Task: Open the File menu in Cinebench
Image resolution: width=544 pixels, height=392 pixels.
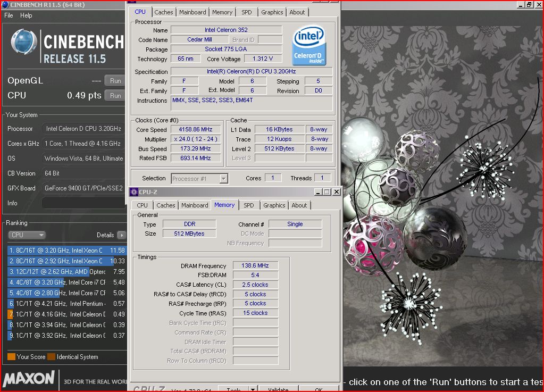Action: pos(9,15)
